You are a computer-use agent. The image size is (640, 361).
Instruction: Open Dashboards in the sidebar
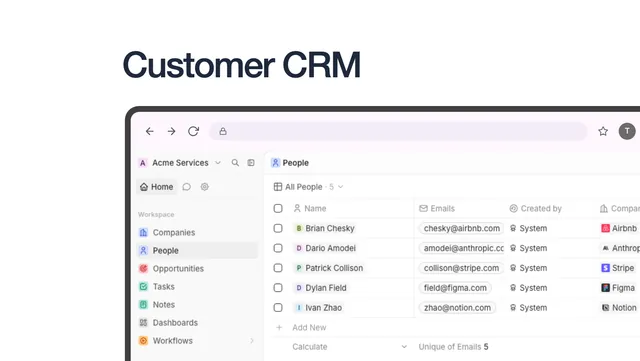click(198, 323)
